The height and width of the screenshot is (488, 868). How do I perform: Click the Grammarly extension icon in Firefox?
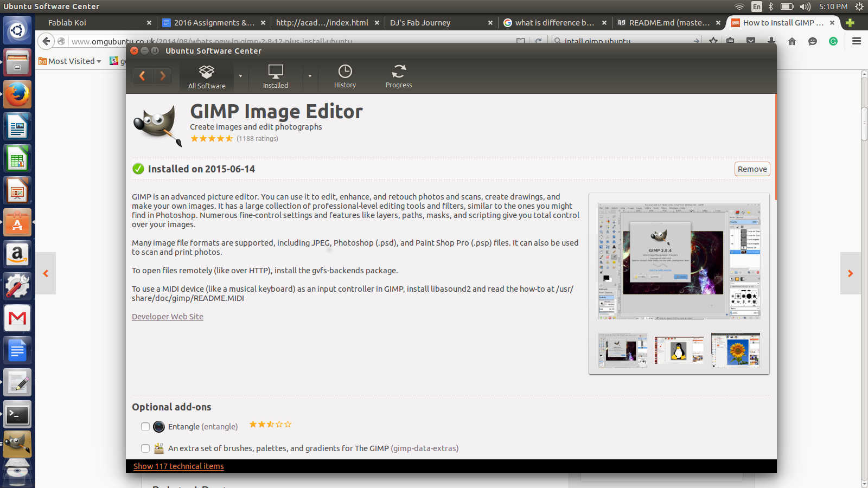click(833, 41)
